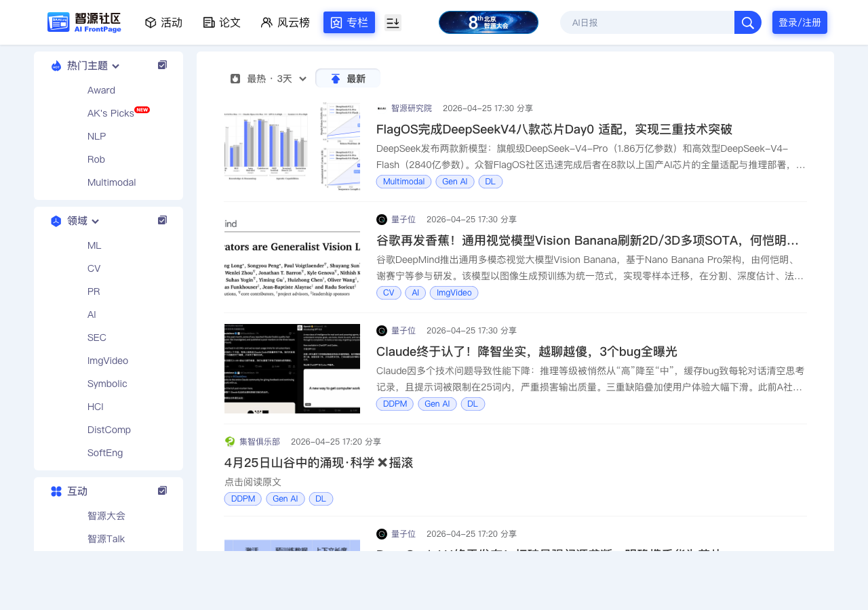Screen dimensions: 868x610
Task: Click ImgVideo tag on Vision Banana article
Action: click(454, 293)
